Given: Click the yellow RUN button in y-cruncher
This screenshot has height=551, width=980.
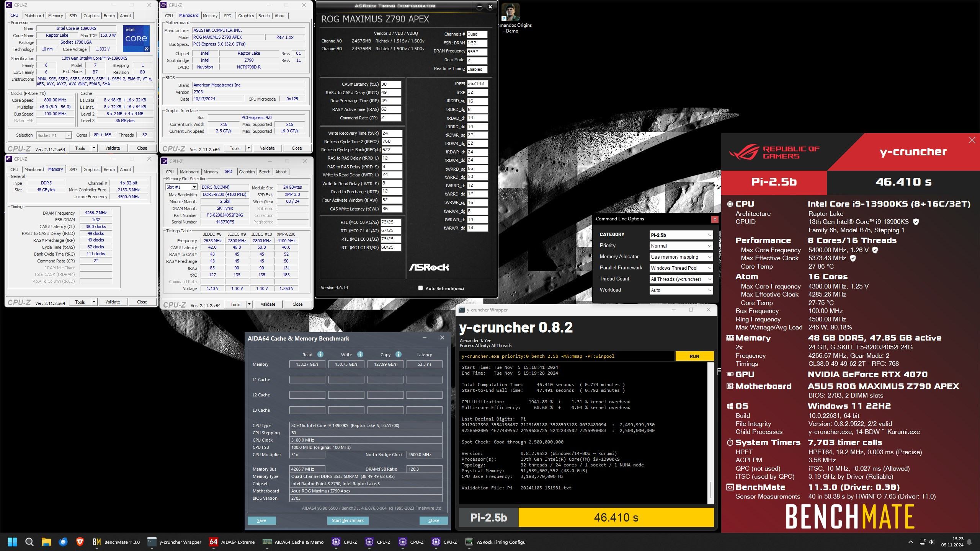Looking at the screenshot, I should pyautogui.click(x=694, y=356).
